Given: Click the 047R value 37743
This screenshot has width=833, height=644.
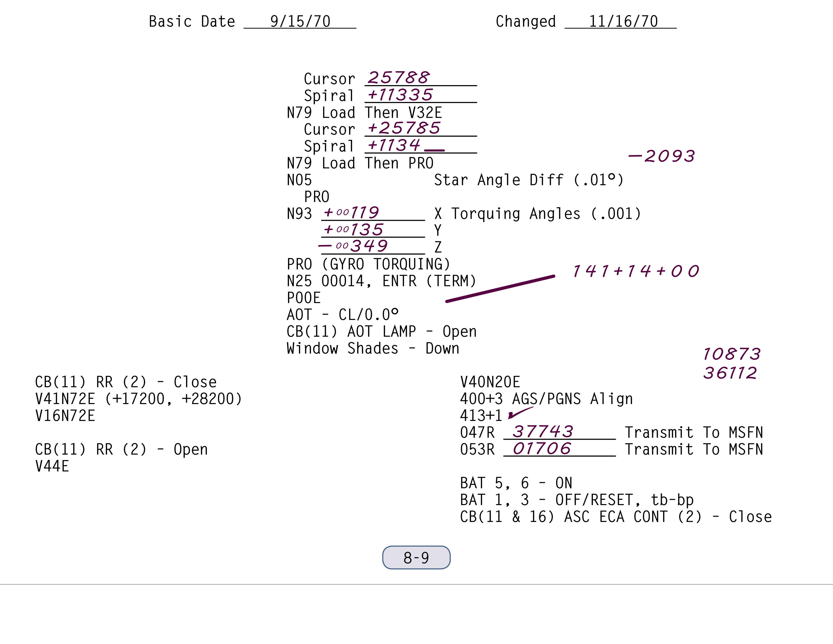Looking at the screenshot, I should [x=543, y=432].
